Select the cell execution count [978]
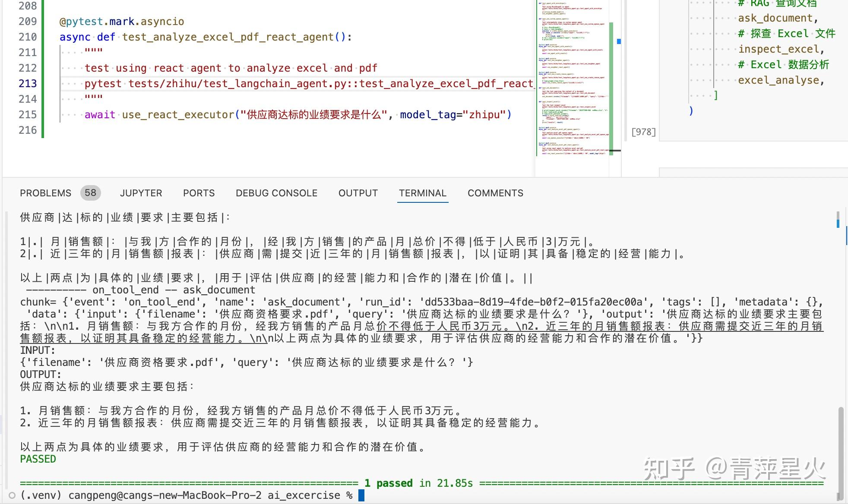 [643, 132]
